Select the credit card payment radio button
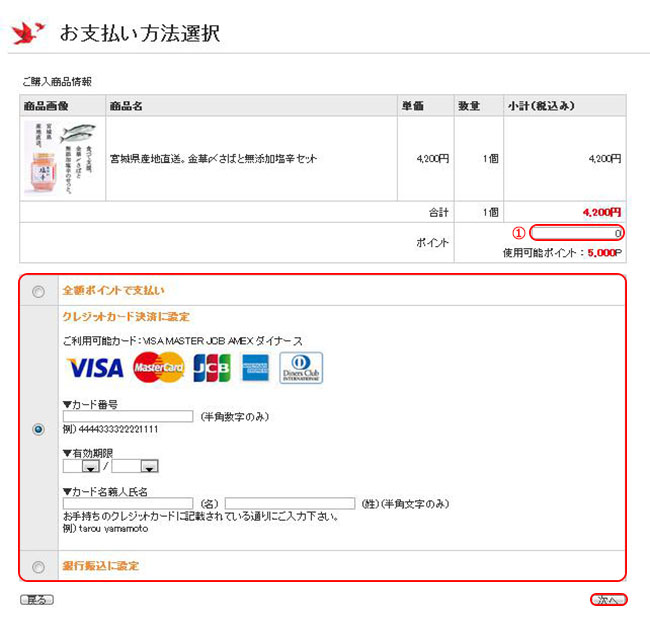 coord(39,429)
